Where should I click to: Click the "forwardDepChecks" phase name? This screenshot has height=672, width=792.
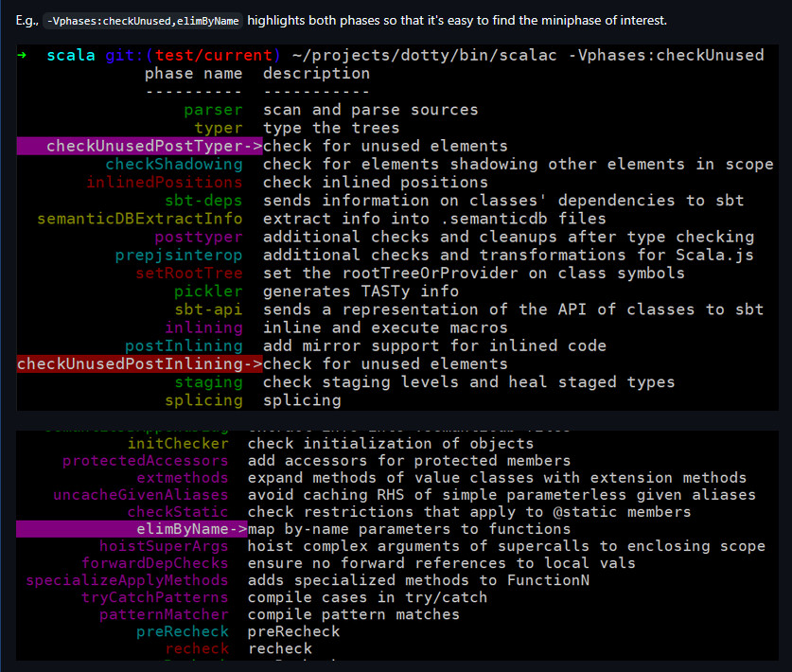pyautogui.click(x=154, y=563)
